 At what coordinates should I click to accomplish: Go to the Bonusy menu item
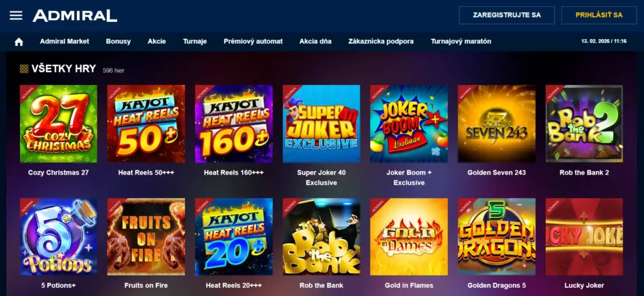tap(118, 41)
